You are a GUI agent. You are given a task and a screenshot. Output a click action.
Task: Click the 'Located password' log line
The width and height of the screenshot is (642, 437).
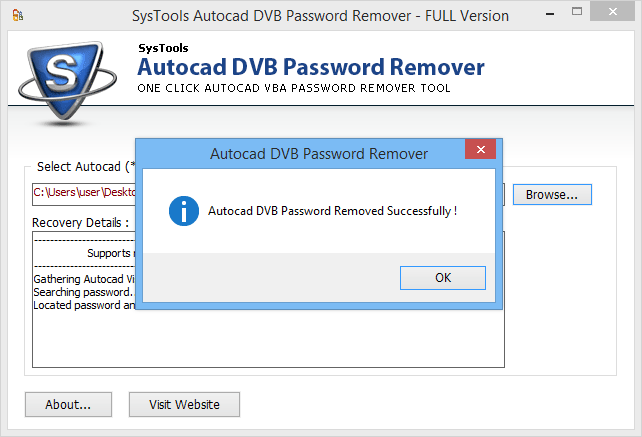pyautogui.click(x=84, y=305)
